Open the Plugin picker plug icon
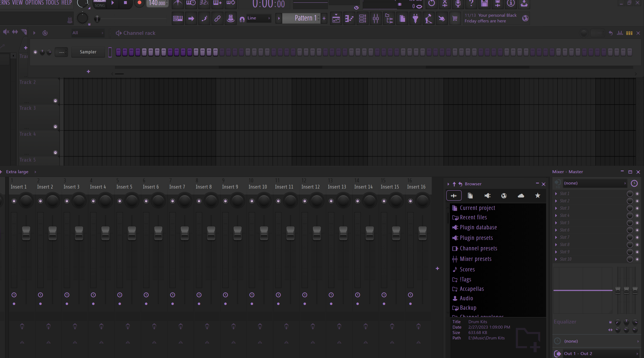Screen dimensions: 644x358 [x=415, y=18]
